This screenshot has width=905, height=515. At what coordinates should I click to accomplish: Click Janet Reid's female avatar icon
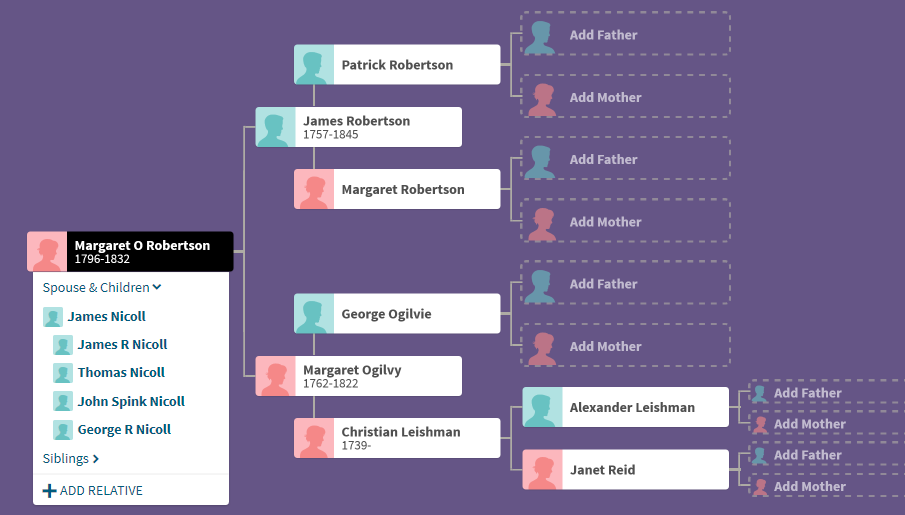[543, 470]
